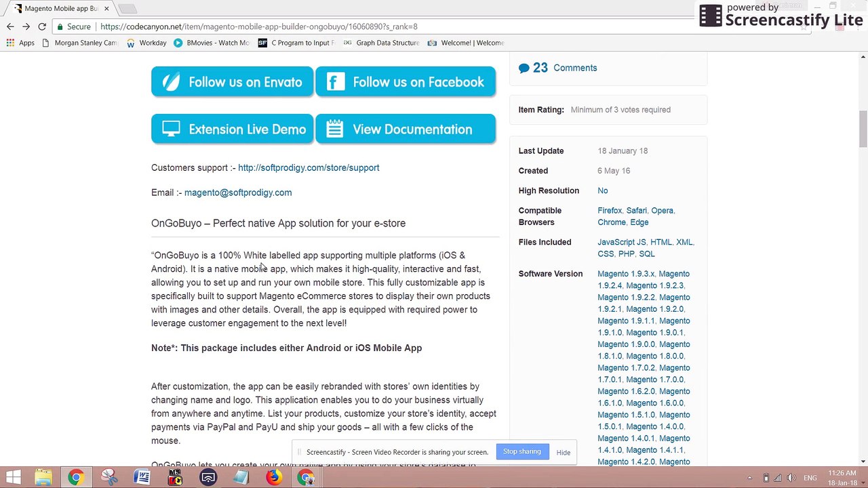Screen dimensions: 868x488
Task: Open Graph Data Structure bookmark
Action: [381, 43]
